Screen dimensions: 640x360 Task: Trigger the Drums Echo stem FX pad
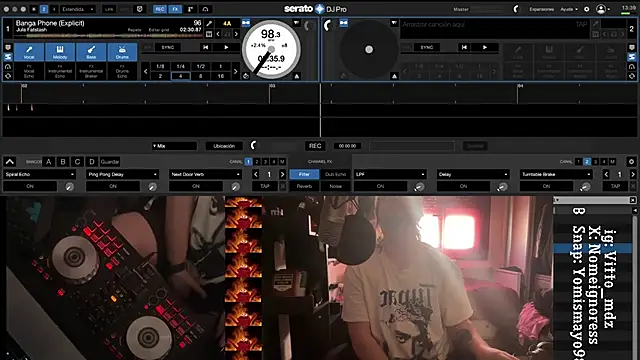(122, 71)
